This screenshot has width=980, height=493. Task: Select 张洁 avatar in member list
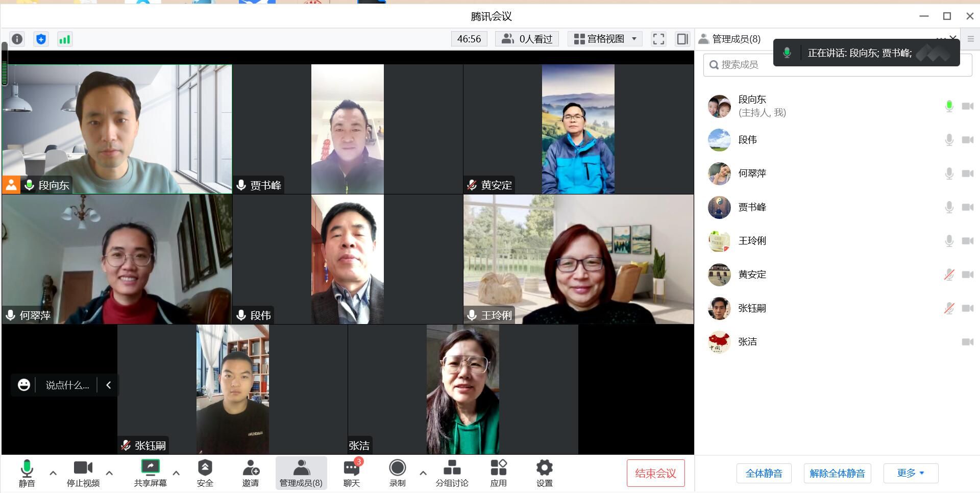[719, 342]
